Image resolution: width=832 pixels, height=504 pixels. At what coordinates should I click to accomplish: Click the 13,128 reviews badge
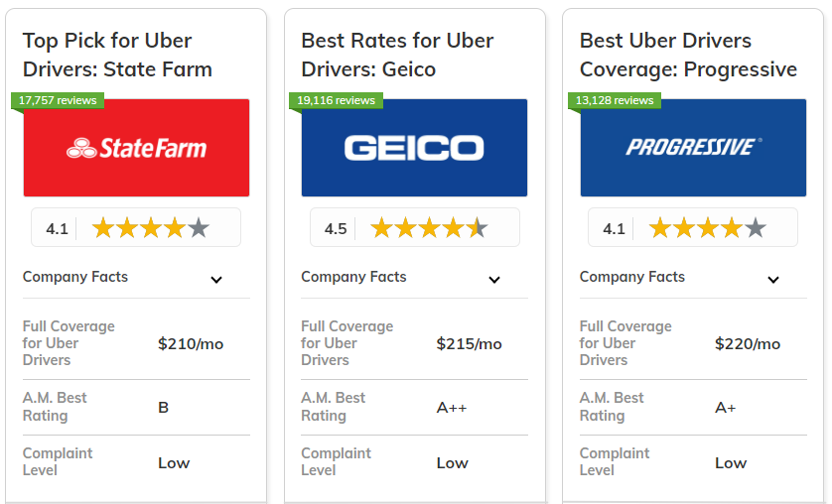(614, 100)
